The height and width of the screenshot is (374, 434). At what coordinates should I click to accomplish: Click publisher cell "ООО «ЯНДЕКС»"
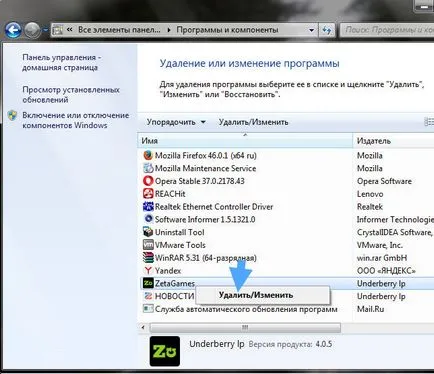[x=386, y=270]
